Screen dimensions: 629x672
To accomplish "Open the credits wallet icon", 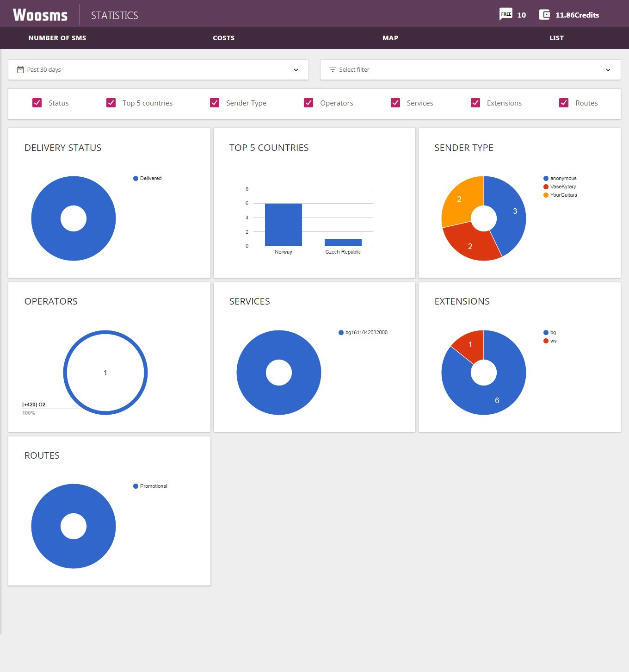I will tap(544, 14).
